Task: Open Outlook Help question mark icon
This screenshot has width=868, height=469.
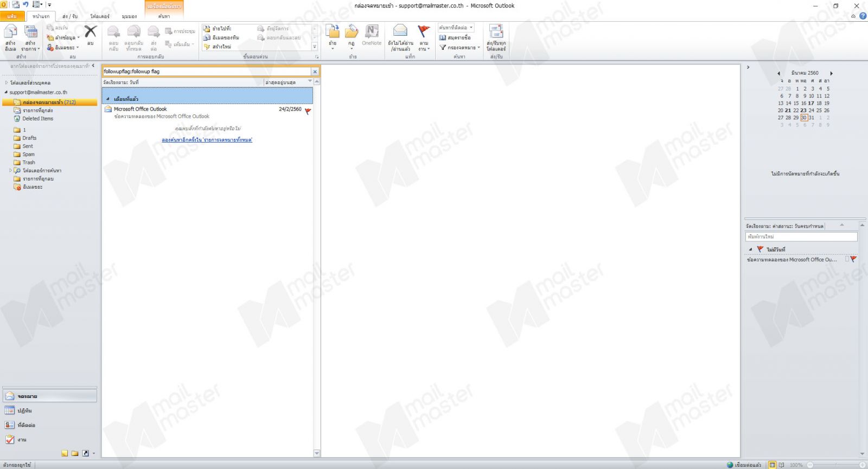Action: (x=863, y=16)
